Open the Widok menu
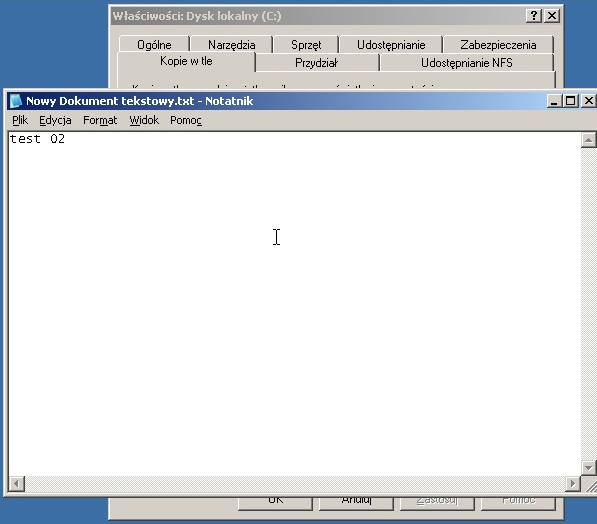The image size is (597, 524). [144, 120]
